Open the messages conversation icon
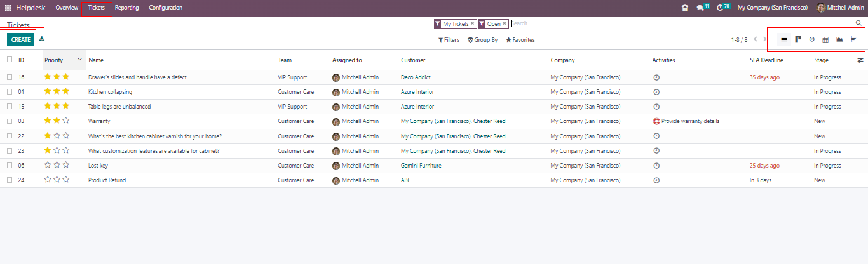Image resolution: width=868 pixels, height=264 pixels. pos(700,8)
